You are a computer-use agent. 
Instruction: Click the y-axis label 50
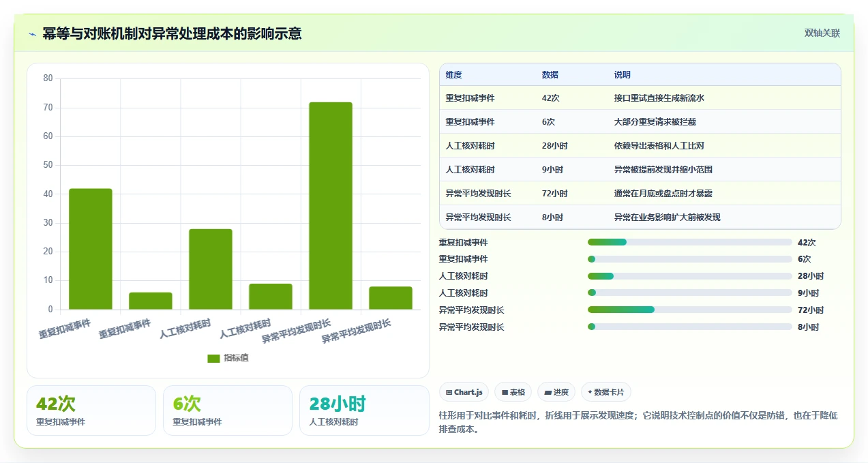pyautogui.click(x=48, y=165)
